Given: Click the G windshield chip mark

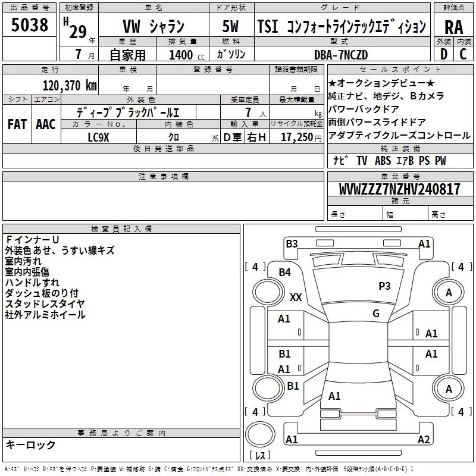Looking at the screenshot, I should coord(375,314).
